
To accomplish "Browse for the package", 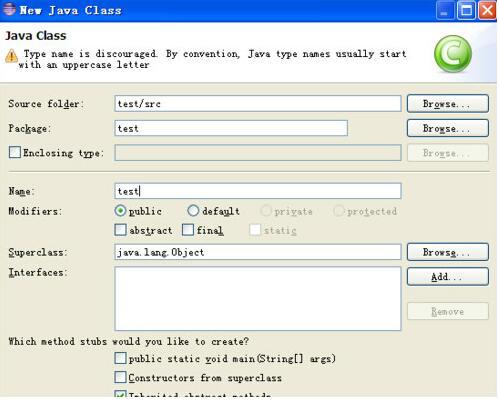I will (x=448, y=128).
